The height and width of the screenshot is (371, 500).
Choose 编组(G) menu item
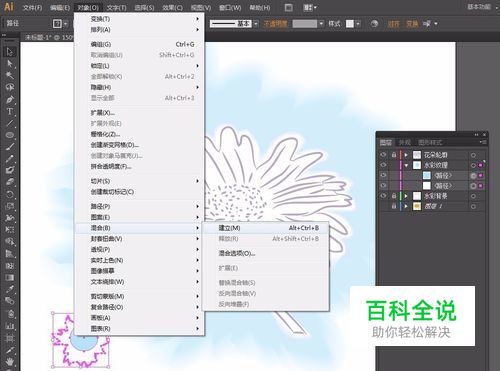pyautogui.click(x=139, y=44)
